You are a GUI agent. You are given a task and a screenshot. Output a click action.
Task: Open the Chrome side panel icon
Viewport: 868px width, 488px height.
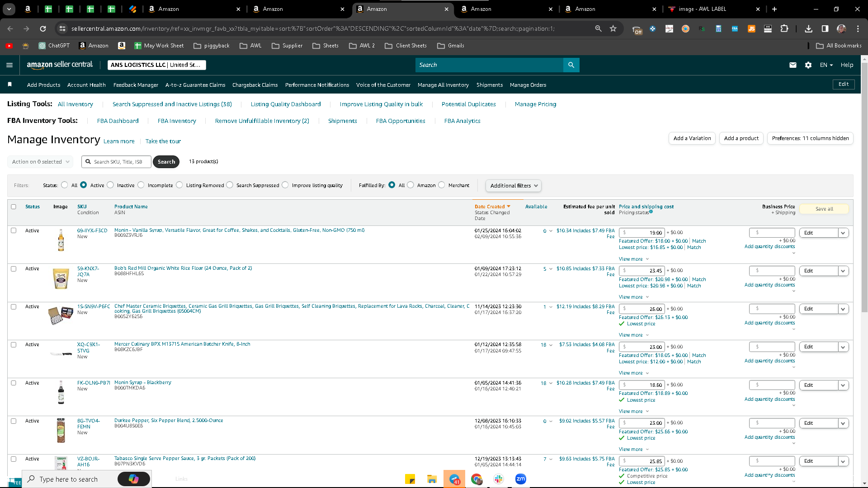click(825, 28)
